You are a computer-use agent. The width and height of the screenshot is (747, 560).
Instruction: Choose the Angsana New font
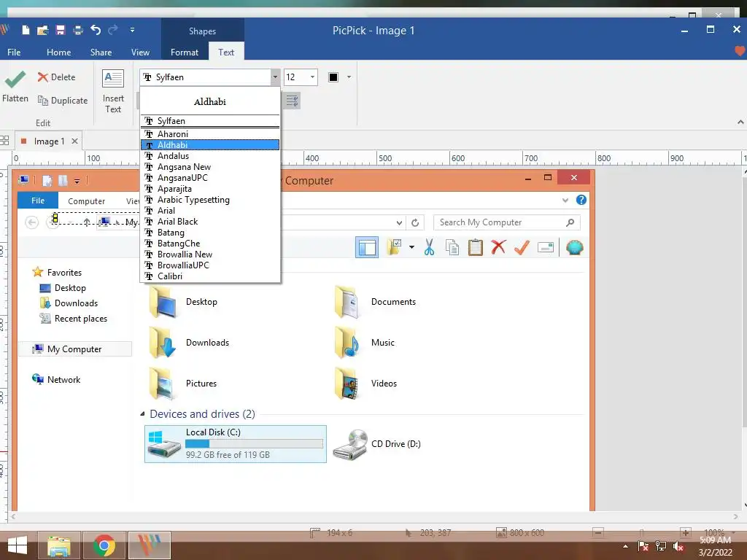(x=210, y=167)
